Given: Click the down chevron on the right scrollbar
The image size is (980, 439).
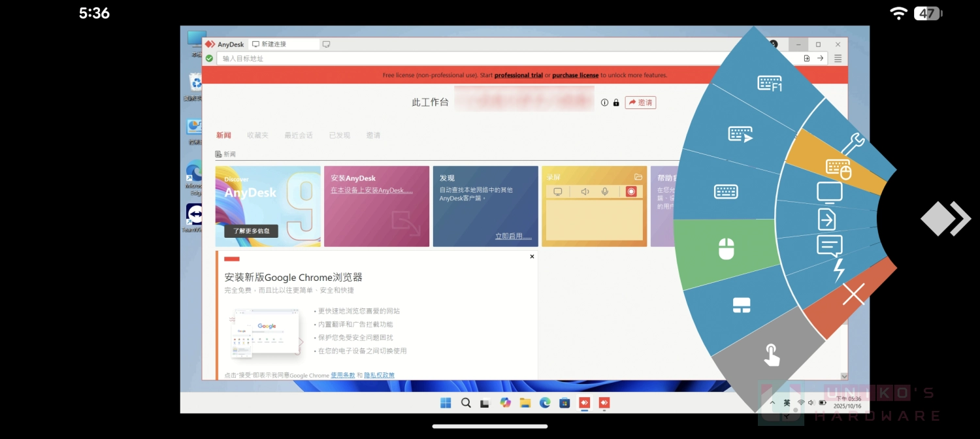Looking at the screenshot, I should click(844, 377).
